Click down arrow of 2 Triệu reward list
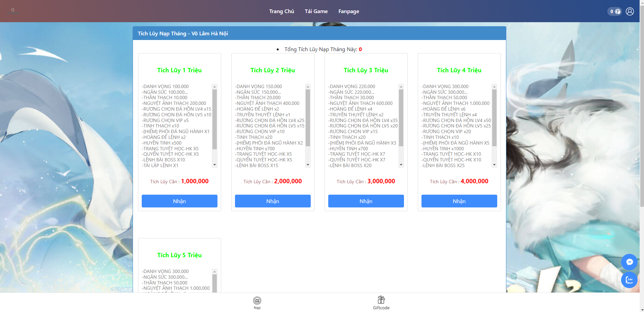Image resolution: width=644 pixels, height=312 pixels. [308, 165]
